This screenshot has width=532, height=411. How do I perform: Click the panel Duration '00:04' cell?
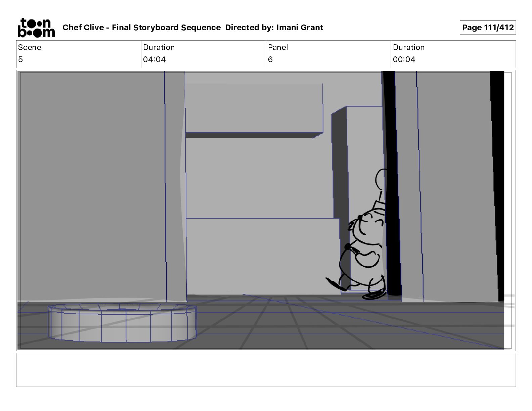point(453,54)
